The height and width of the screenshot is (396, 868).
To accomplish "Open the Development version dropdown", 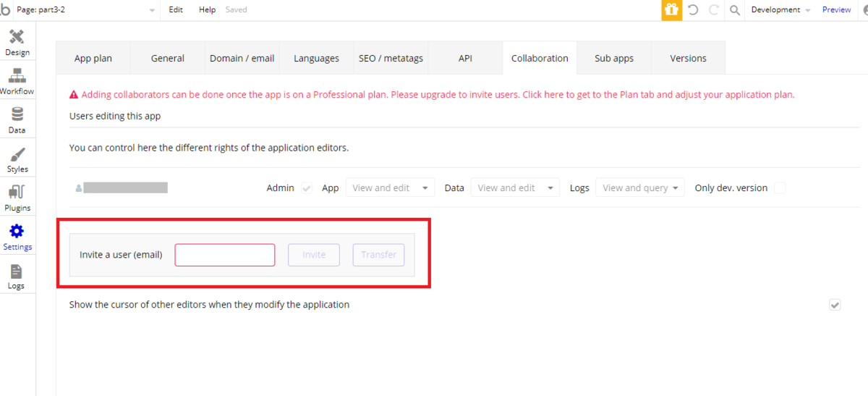I will click(780, 10).
